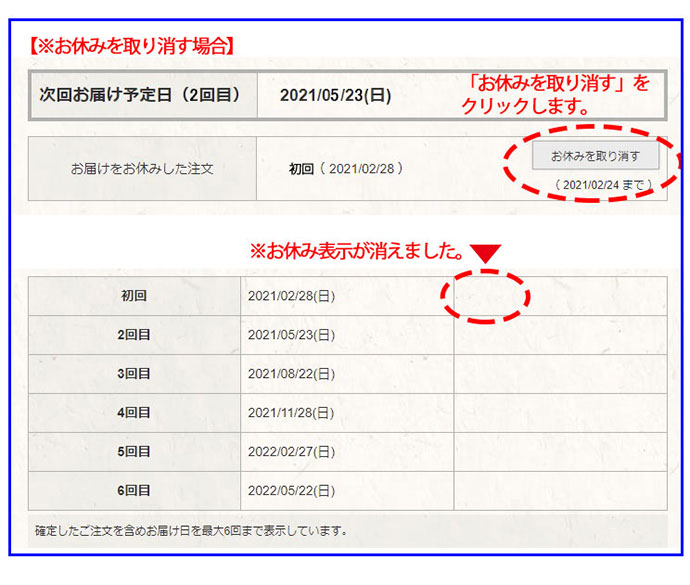Choose the 4回目 row label

(134, 413)
